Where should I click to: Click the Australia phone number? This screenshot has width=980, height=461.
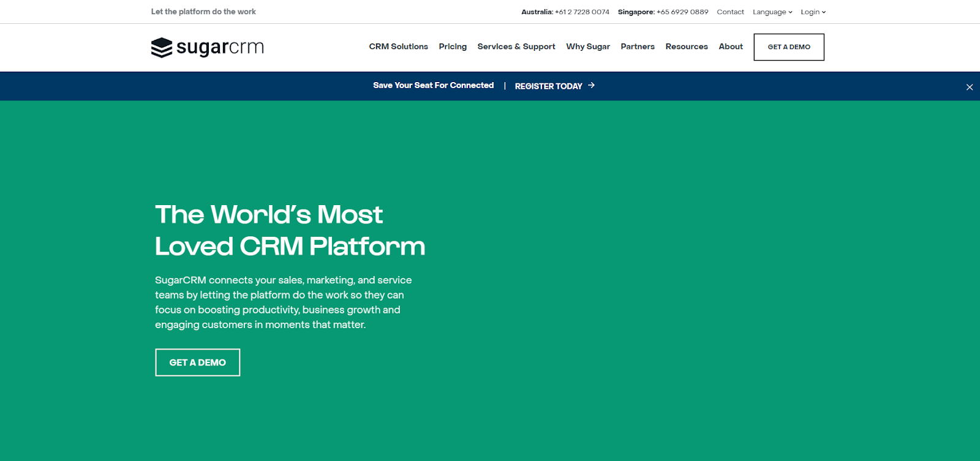[582, 12]
